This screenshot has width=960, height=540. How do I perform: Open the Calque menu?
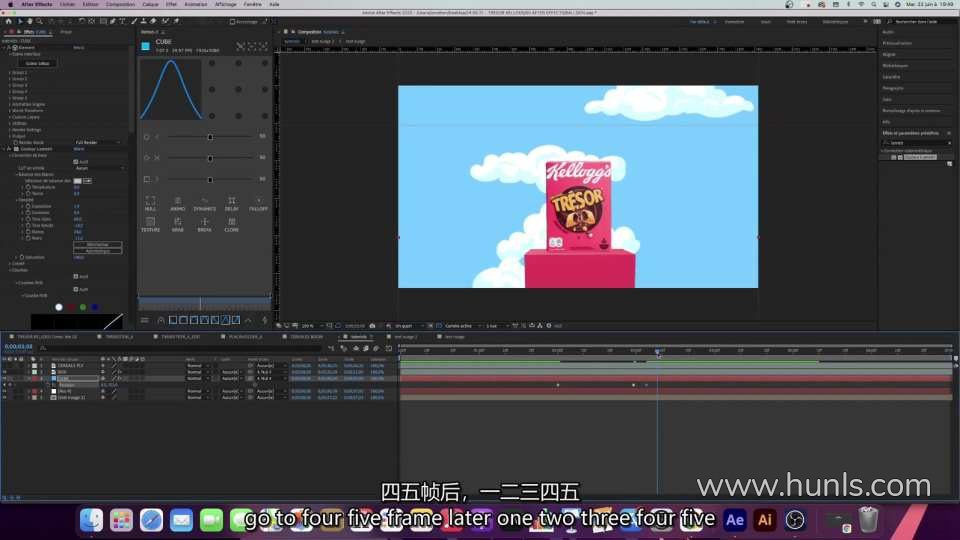[150, 4]
